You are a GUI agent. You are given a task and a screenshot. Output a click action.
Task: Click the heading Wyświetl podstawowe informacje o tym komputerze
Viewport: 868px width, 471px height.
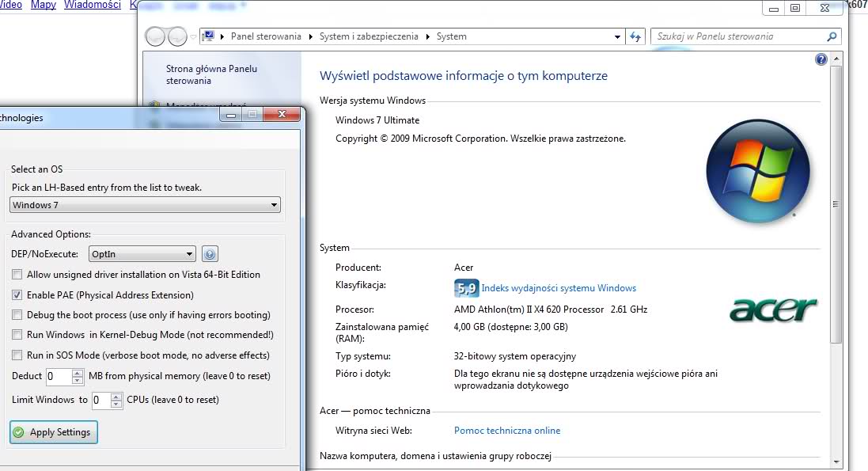pyautogui.click(x=464, y=76)
